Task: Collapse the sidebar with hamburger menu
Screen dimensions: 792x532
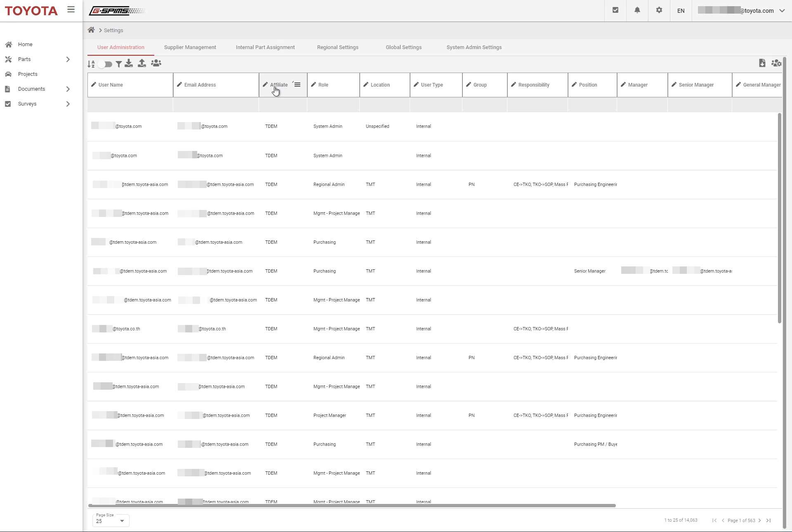Action: [x=71, y=9]
